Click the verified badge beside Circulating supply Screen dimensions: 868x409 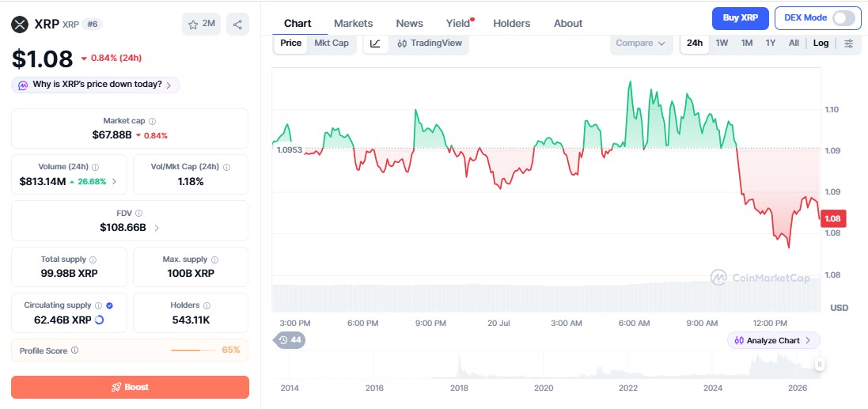[x=110, y=305]
